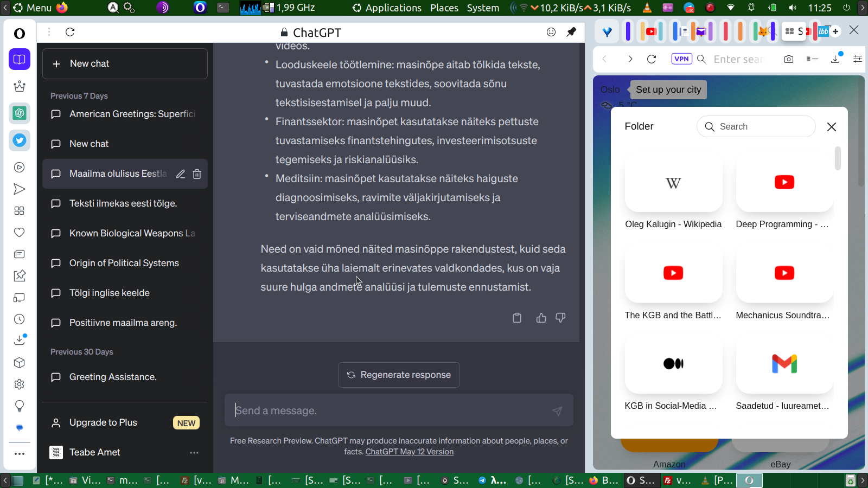
Task: Open My Flow arrow icon in sidebar
Action: point(20,189)
